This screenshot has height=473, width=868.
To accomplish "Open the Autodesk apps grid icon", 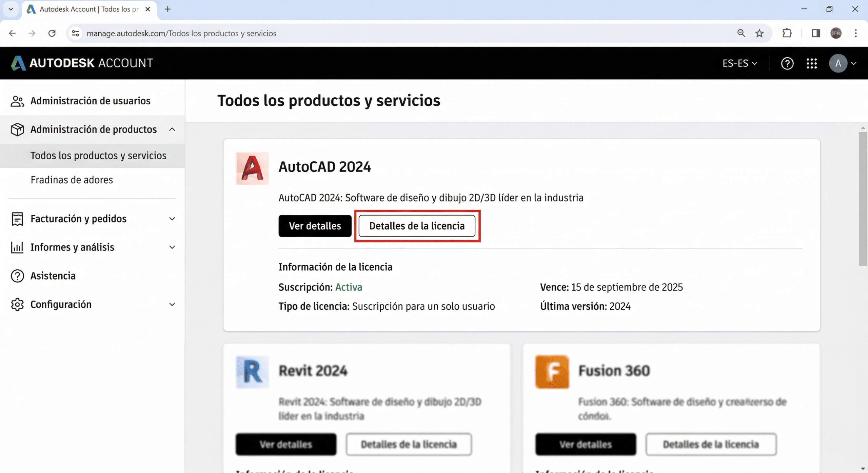I will 811,63.
